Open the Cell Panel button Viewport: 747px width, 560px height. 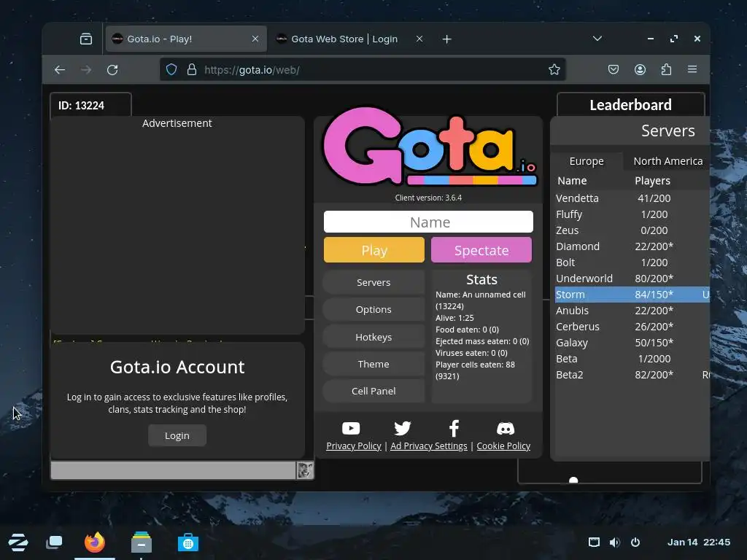[373, 391]
